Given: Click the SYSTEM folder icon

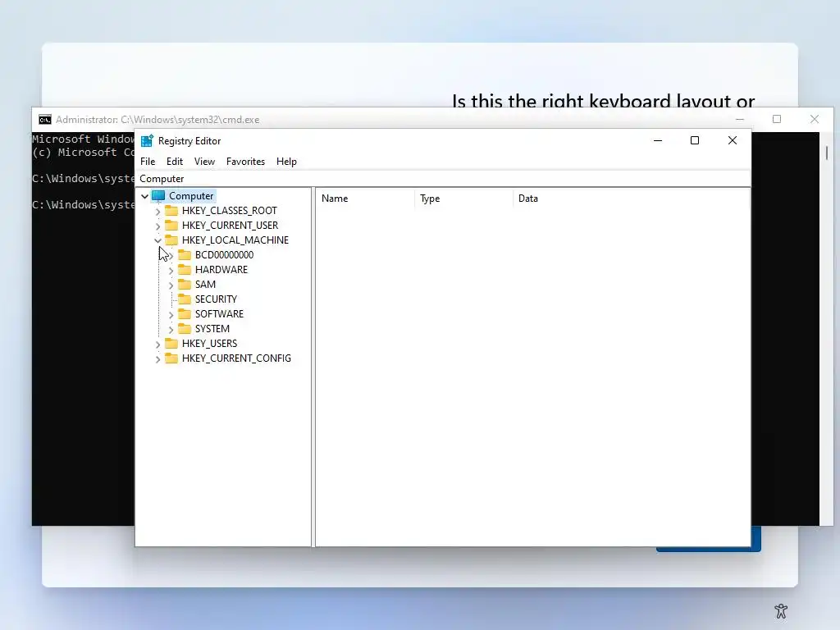Looking at the screenshot, I should [185, 328].
